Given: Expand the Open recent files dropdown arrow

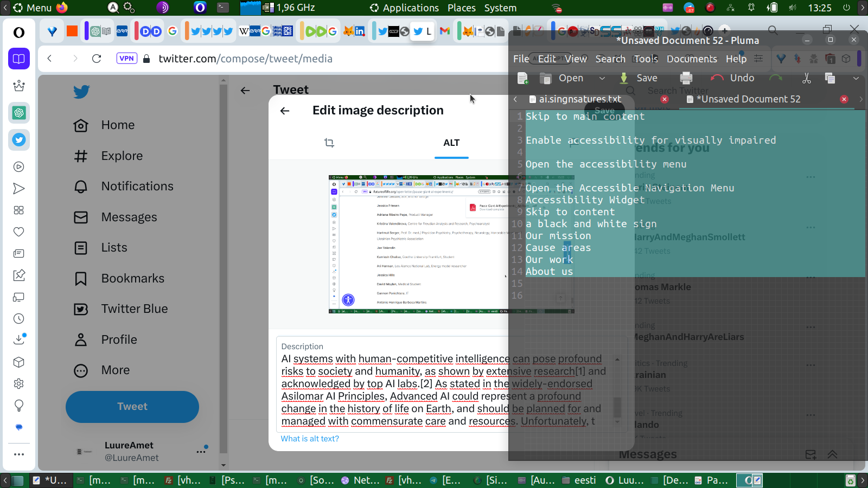Looking at the screenshot, I should point(602,78).
